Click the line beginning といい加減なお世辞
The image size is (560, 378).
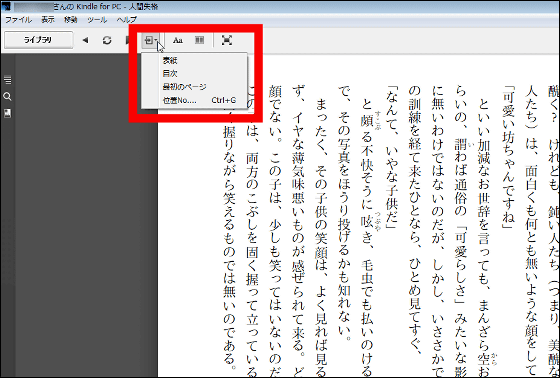coord(485,237)
